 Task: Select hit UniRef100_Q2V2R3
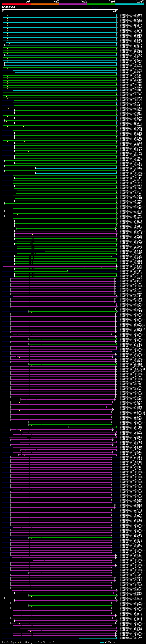click(131, 271)
